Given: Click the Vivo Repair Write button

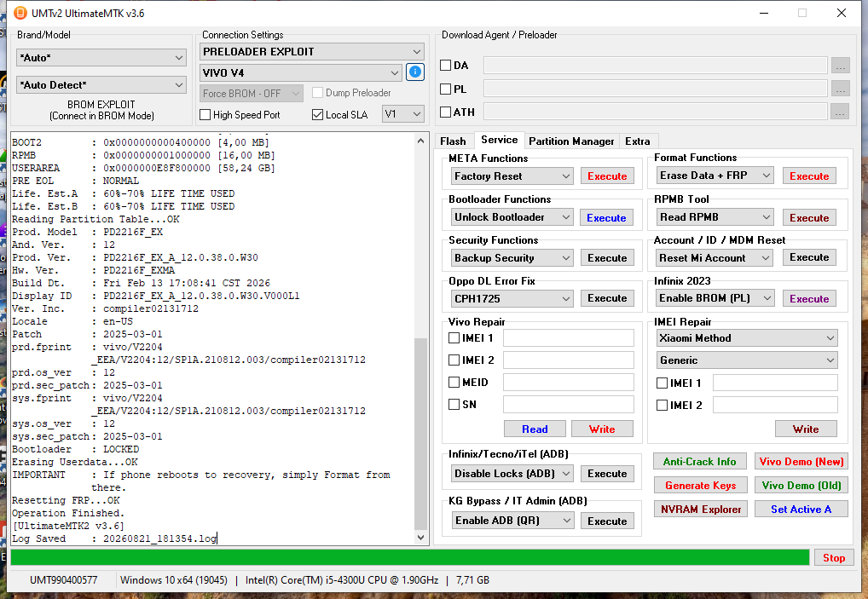Looking at the screenshot, I should pyautogui.click(x=602, y=429).
